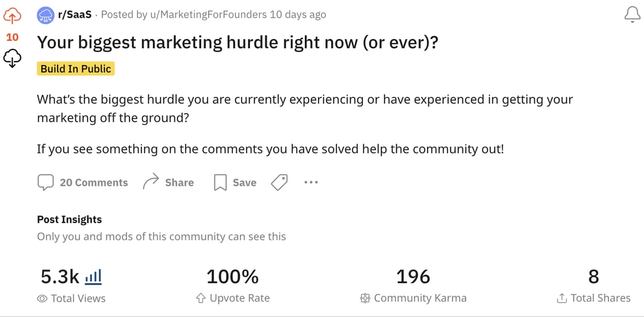The image size is (644, 317).
Task: Upvote the marketing hurdle post
Action: (13, 16)
